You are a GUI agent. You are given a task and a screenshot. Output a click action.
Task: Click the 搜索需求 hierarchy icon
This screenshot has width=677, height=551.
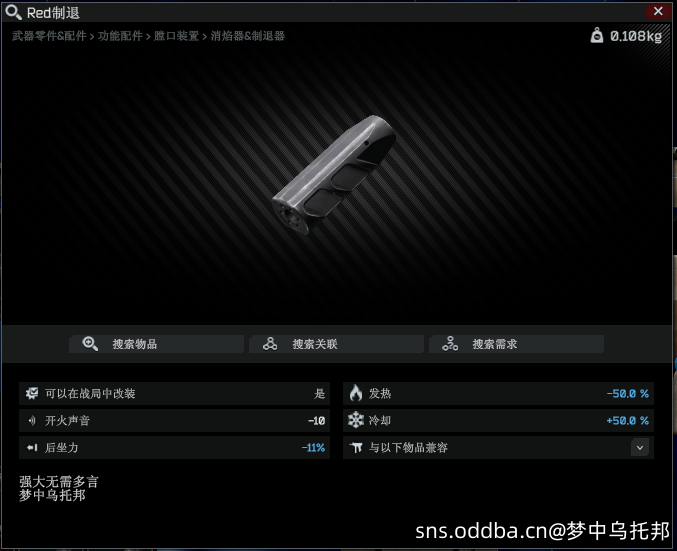(x=450, y=344)
